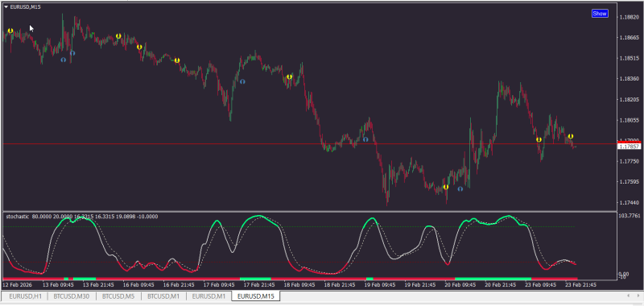Click the lower blue signal marker after 13 Feb 09:45
The image size is (644, 306).
pos(64,60)
